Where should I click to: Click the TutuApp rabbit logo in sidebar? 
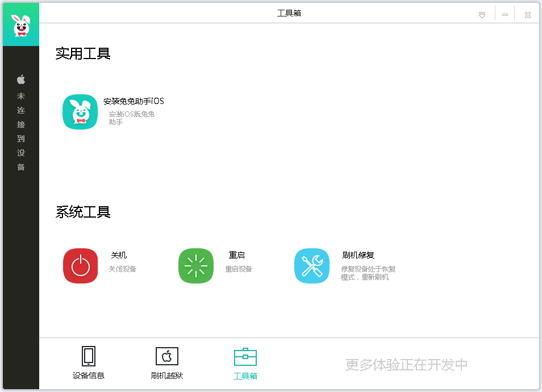click(20, 24)
